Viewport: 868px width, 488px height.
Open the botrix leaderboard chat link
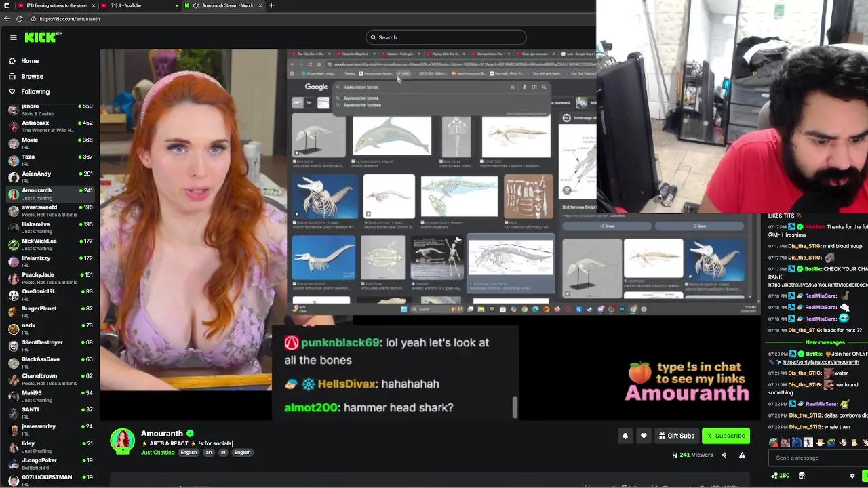point(818,285)
